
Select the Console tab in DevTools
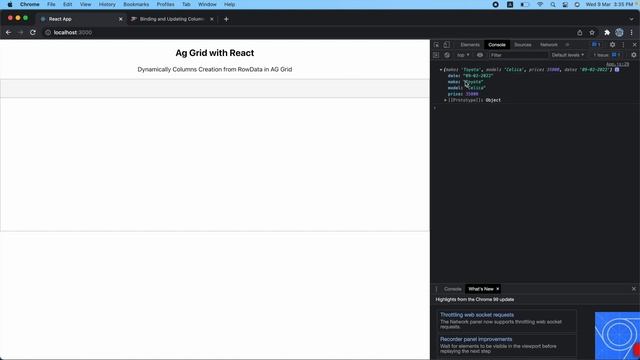(x=497, y=44)
